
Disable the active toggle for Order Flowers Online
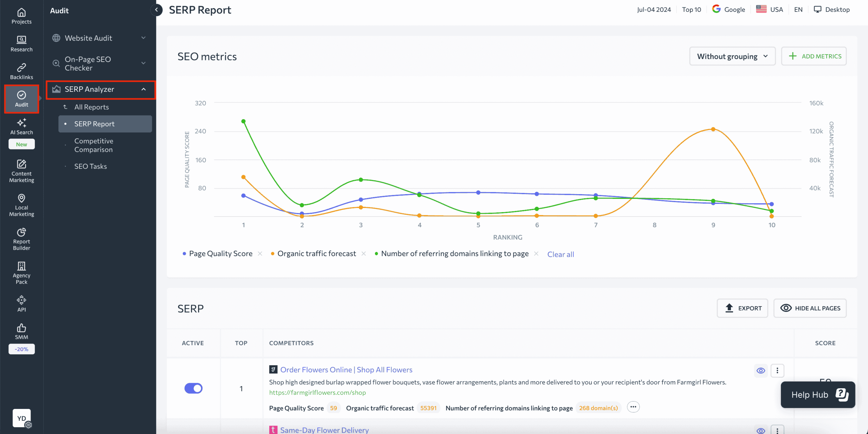point(193,388)
